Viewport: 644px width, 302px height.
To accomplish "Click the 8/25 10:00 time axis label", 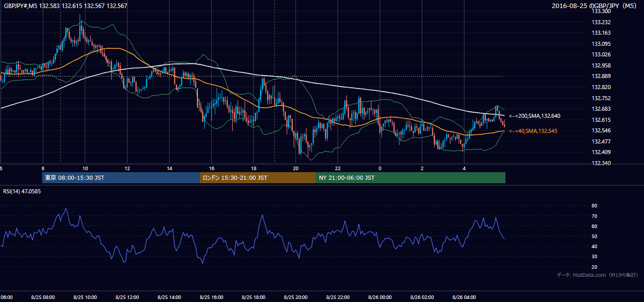I will pos(85,297).
